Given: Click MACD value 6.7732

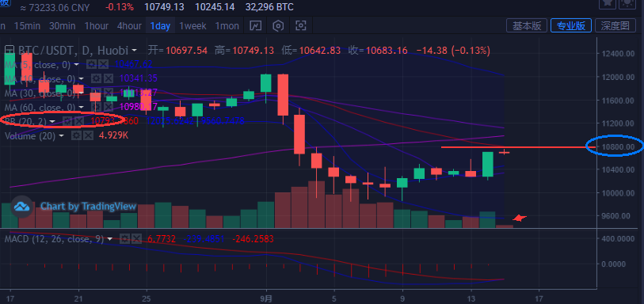Looking at the screenshot, I should (x=162, y=239).
